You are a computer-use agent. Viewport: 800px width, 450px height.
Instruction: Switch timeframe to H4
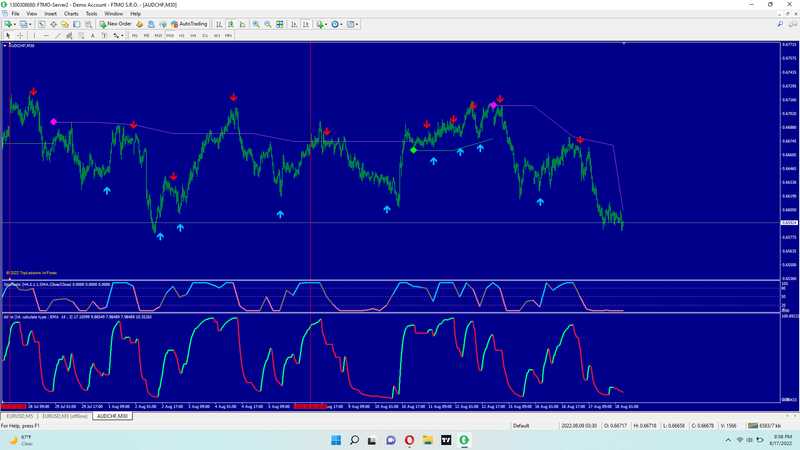pos(193,35)
